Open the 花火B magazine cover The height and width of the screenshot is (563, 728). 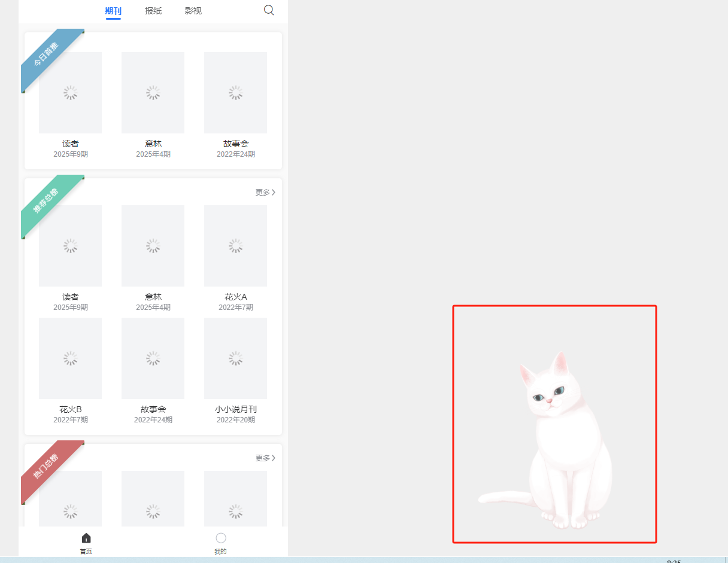70,358
